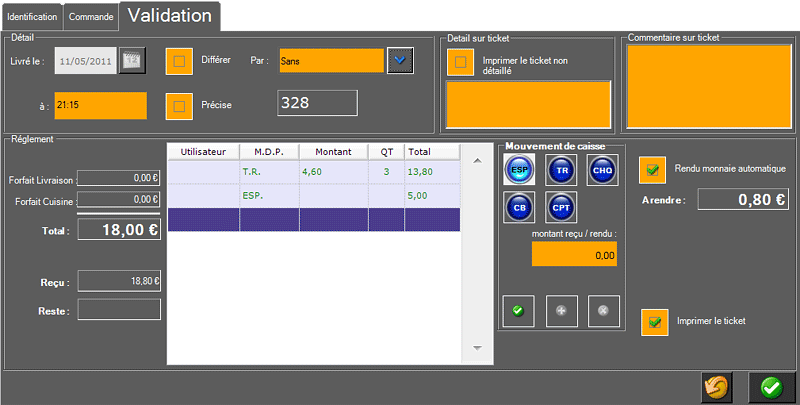Click the M.D.P. column header
800x405 pixels.
pos(269,152)
